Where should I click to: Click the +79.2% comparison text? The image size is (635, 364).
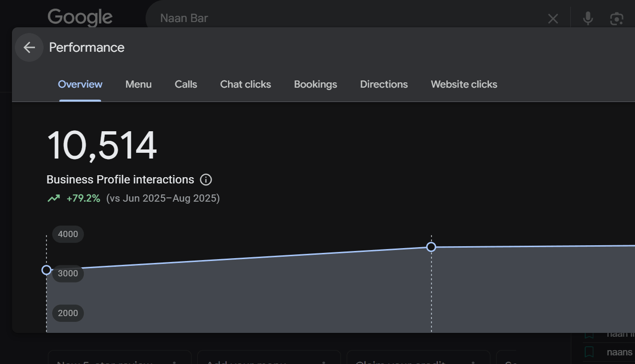pos(83,198)
